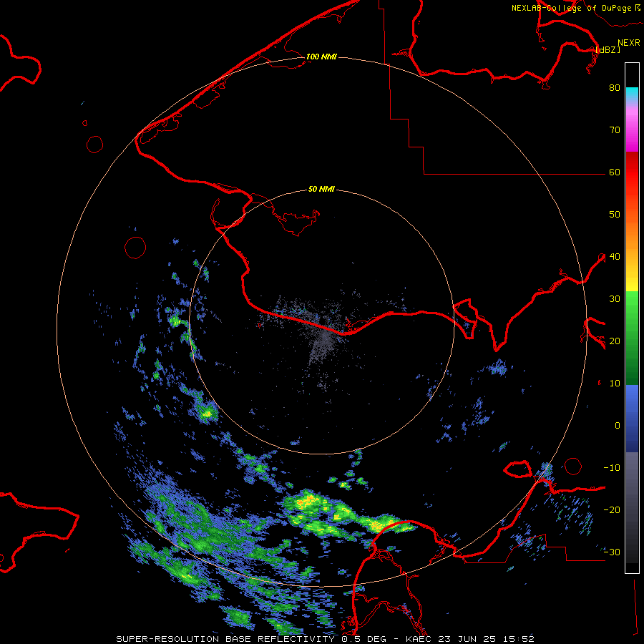Click the 70 value on the dBZ scale
644x644 pixels.
point(615,130)
